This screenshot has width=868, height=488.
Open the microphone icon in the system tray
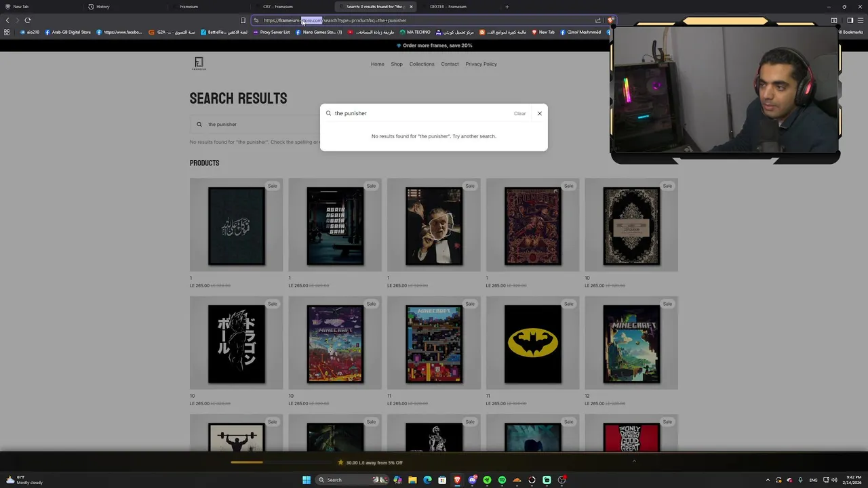(x=800, y=480)
